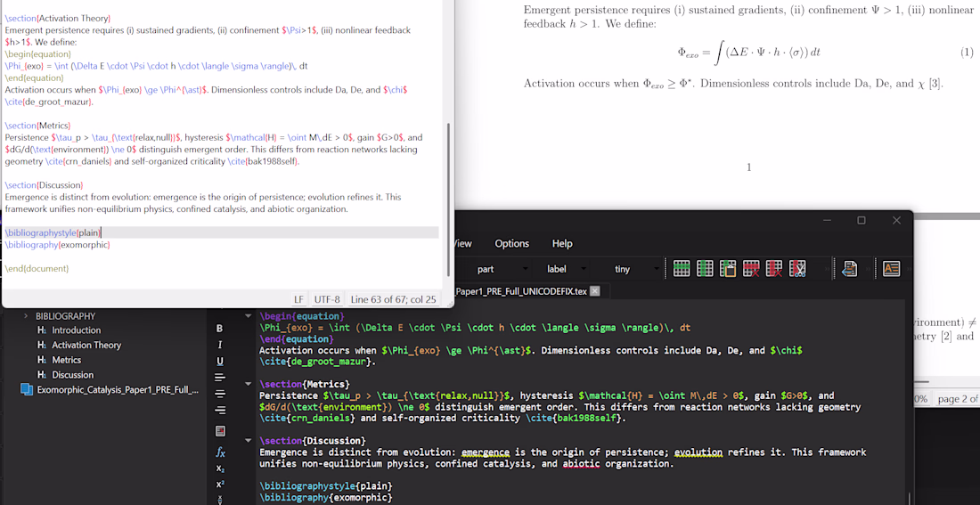
Task: Click the underlined word 'abiotic' in the dark editor
Action: [579, 464]
